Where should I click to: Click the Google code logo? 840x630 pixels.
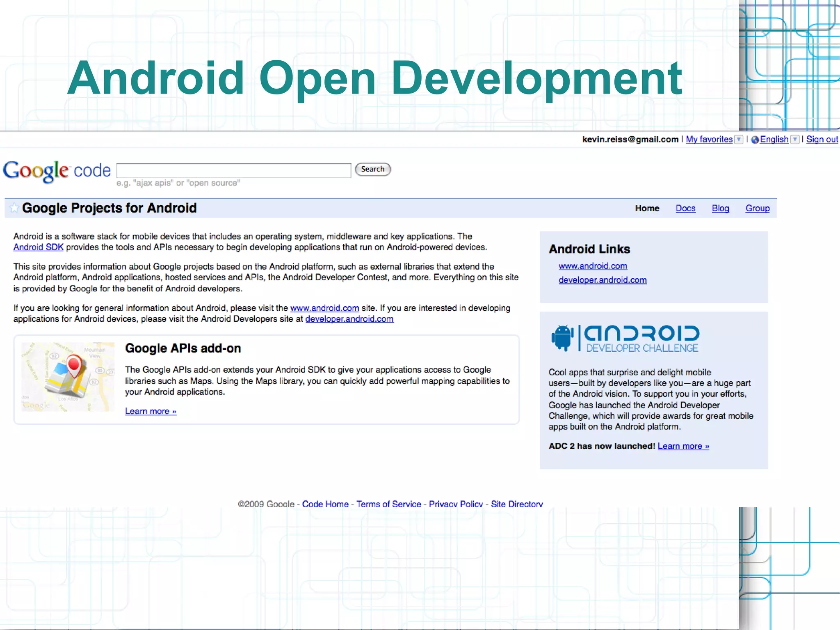point(57,171)
